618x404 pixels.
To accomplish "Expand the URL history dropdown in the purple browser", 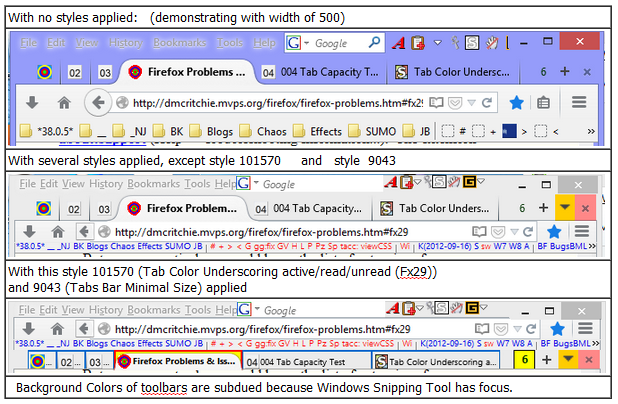I will click(471, 103).
